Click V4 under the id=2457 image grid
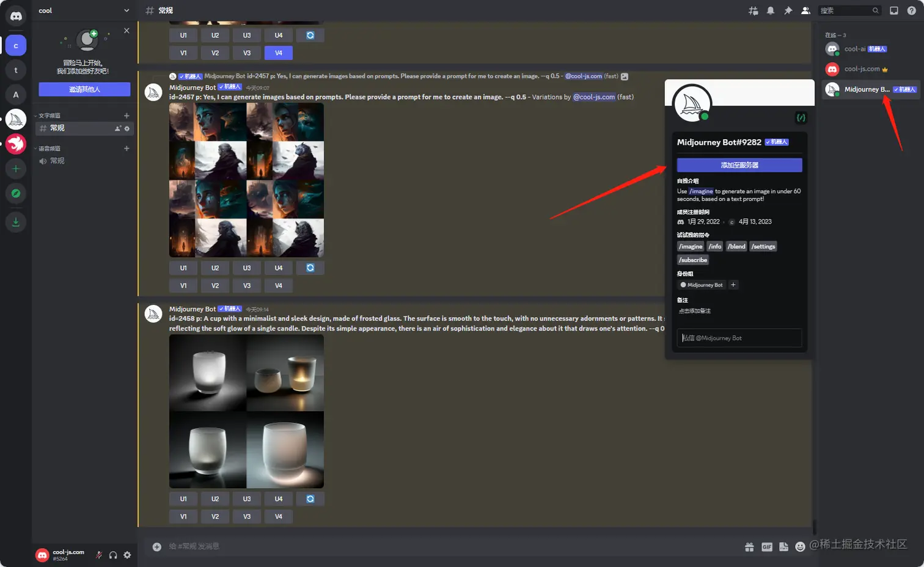The image size is (924, 567). [279, 285]
